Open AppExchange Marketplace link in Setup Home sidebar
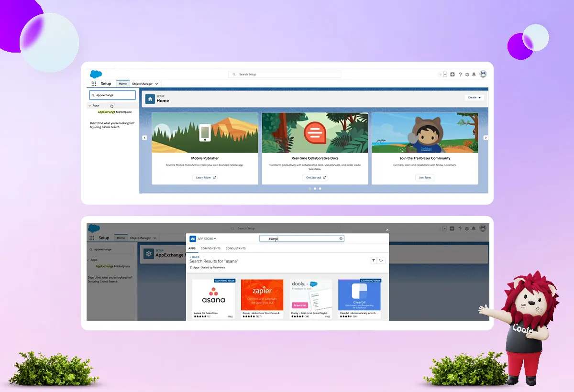Image resolution: width=574 pixels, height=392 pixels. tap(114, 112)
